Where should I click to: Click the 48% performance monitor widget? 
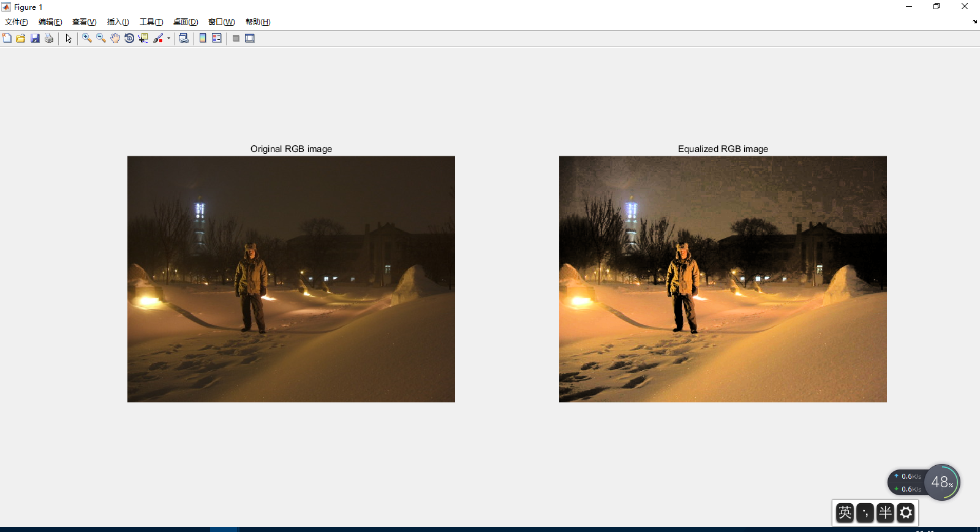(942, 482)
